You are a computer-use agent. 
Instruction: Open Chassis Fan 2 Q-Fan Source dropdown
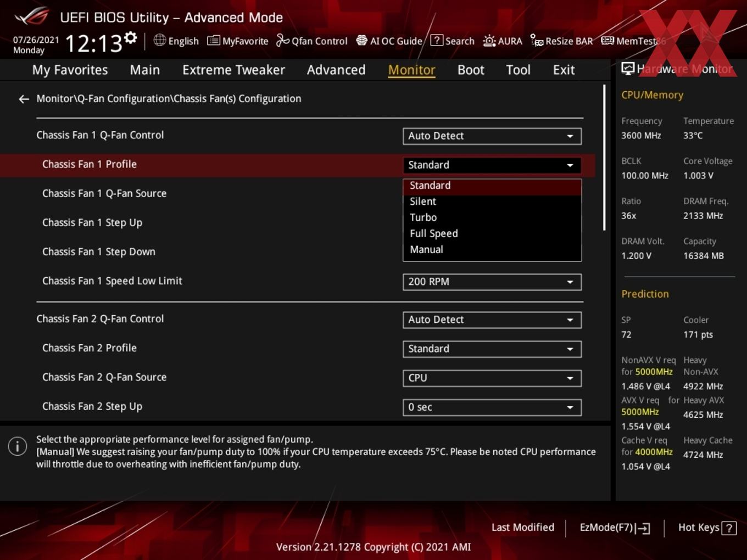tap(492, 378)
